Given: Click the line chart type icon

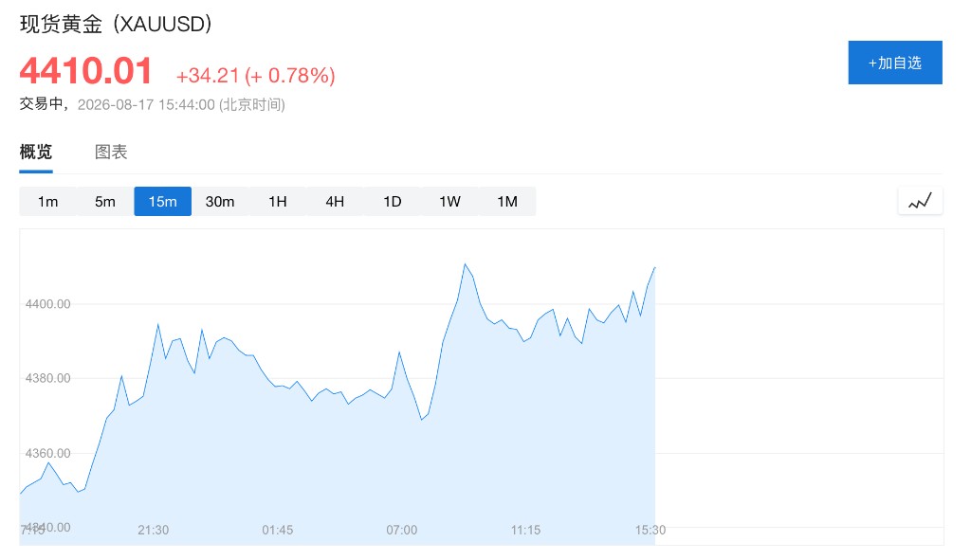Looking at the screenshot, I should [x=920, y=201].
